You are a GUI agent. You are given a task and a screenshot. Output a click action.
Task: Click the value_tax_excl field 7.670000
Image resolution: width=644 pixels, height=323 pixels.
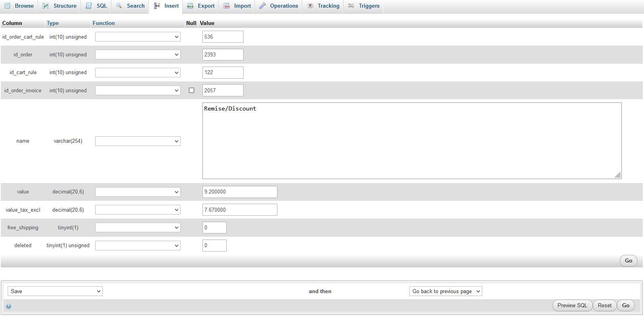pyautogui.click(x=240, y=210)
